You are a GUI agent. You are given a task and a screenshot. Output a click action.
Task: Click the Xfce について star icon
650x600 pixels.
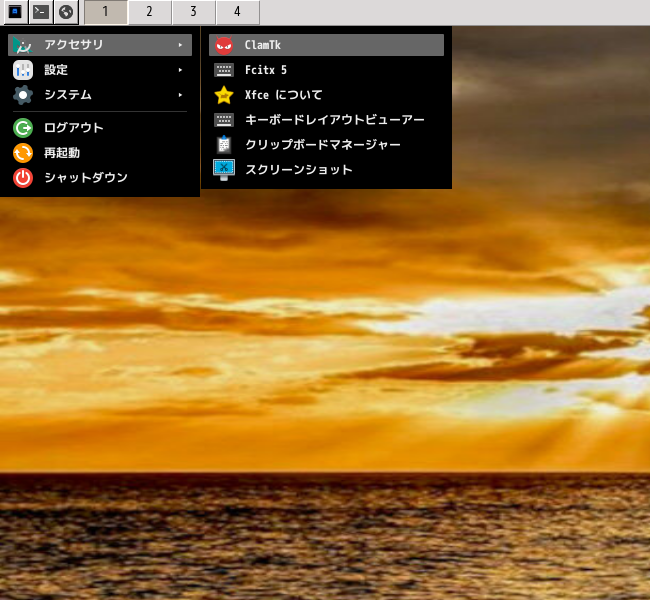coord(224,95)
